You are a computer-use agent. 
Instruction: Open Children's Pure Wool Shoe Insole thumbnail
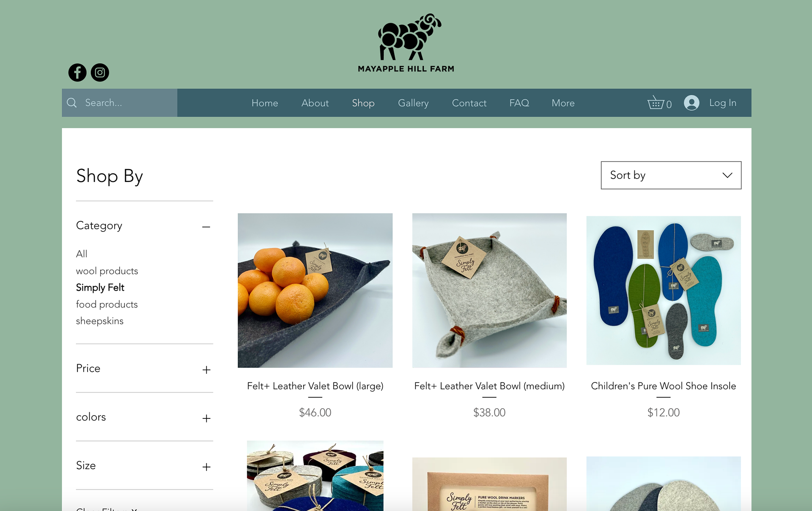coord(664,290)
